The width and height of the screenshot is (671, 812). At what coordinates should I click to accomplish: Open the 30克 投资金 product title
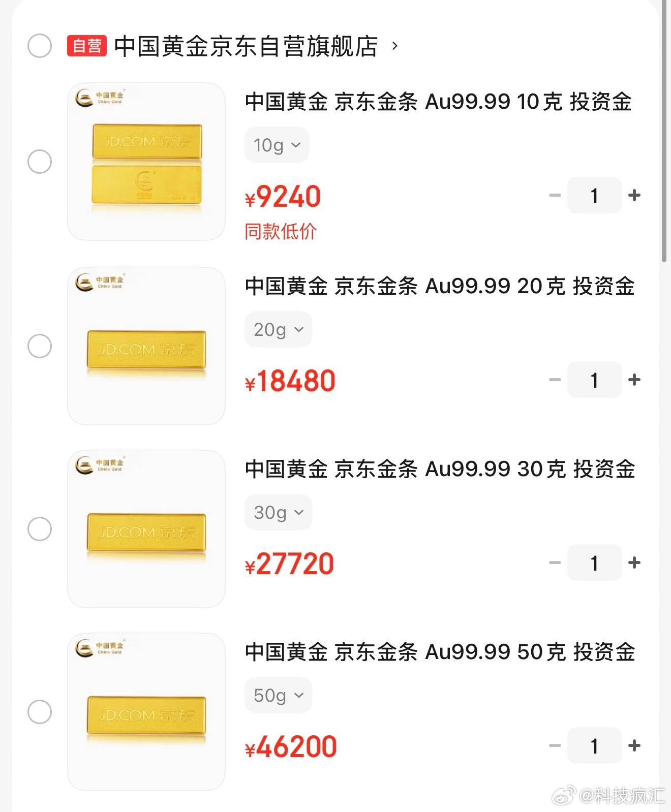(x=440, y=469)
